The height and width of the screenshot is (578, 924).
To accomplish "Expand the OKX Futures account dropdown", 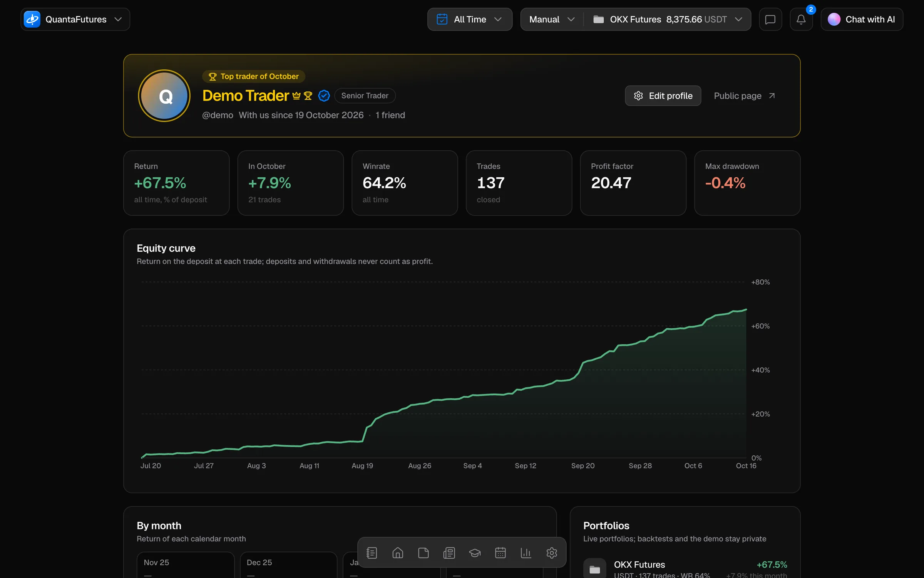I will (x=668, y=19).
